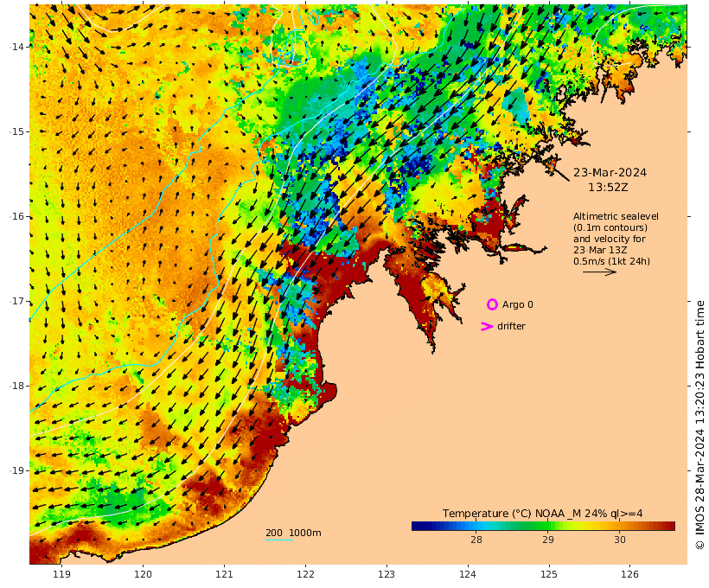Click the 120 longitude axis label
The width and height of the screenshot is (709, 588).
[143, 574]
